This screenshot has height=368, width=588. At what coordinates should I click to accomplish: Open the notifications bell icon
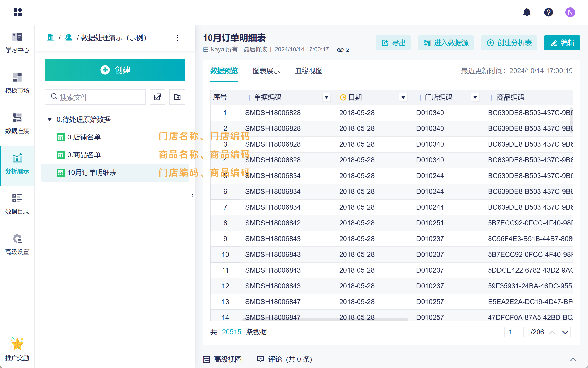point(527,12)
